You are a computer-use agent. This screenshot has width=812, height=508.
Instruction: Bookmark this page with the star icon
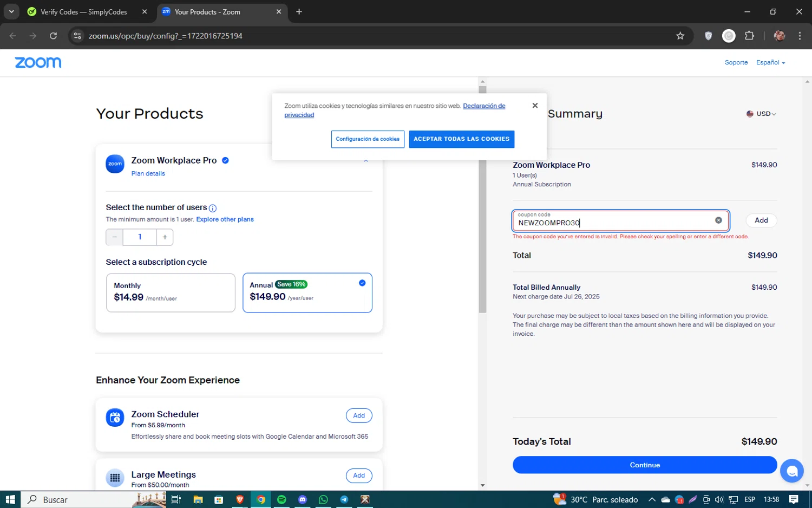(680, 36)
